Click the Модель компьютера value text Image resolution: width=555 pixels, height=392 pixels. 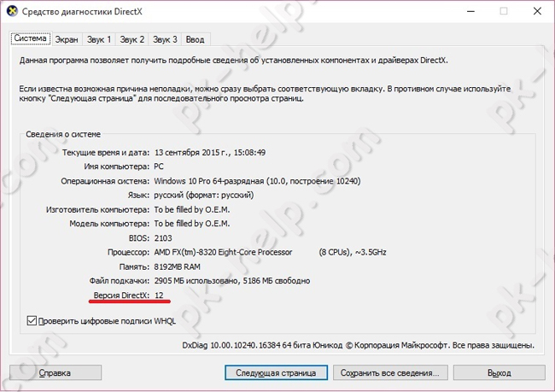[192, 224]
